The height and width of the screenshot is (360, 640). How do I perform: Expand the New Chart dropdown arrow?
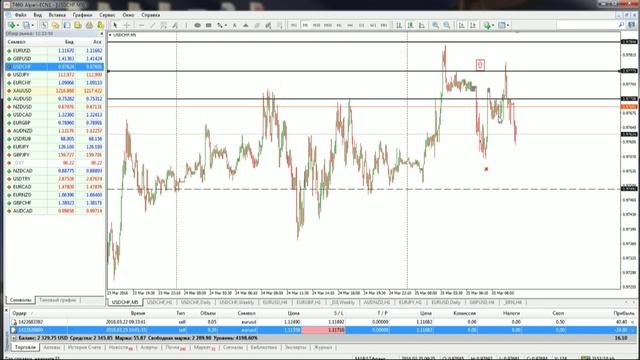pyautogui.click(x=18, y=25)
